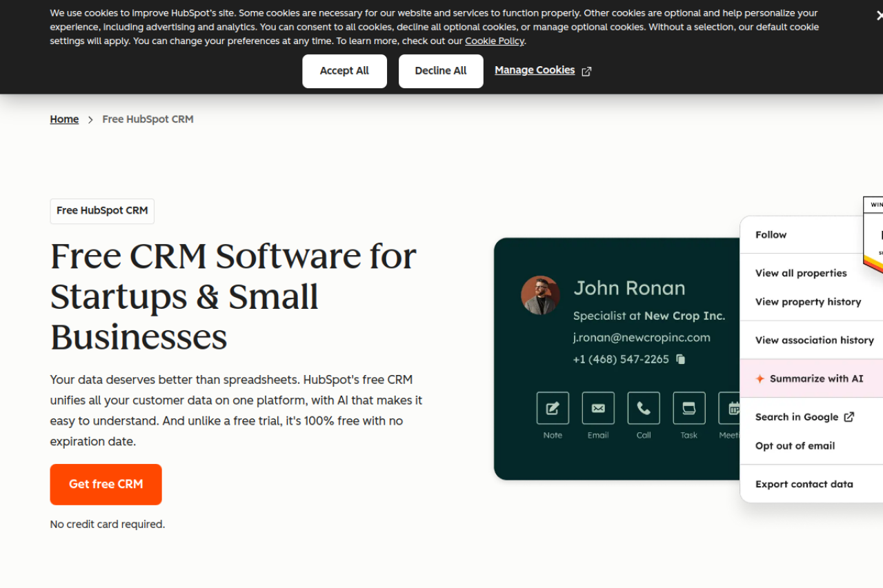This screenshot has height=588, width=883.
Task: Copy the phone number using the copy icon
Action: (x=679, y=359)
